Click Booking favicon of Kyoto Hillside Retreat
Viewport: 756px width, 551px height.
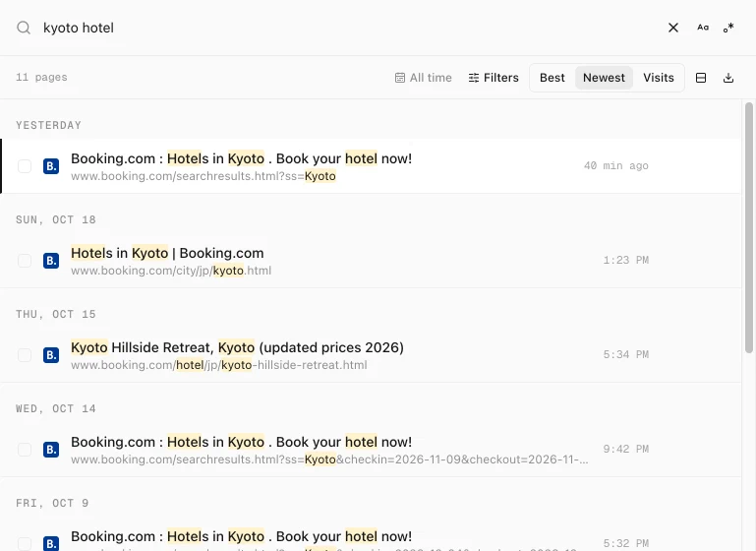pyautogui.click(x=51, y=355)
